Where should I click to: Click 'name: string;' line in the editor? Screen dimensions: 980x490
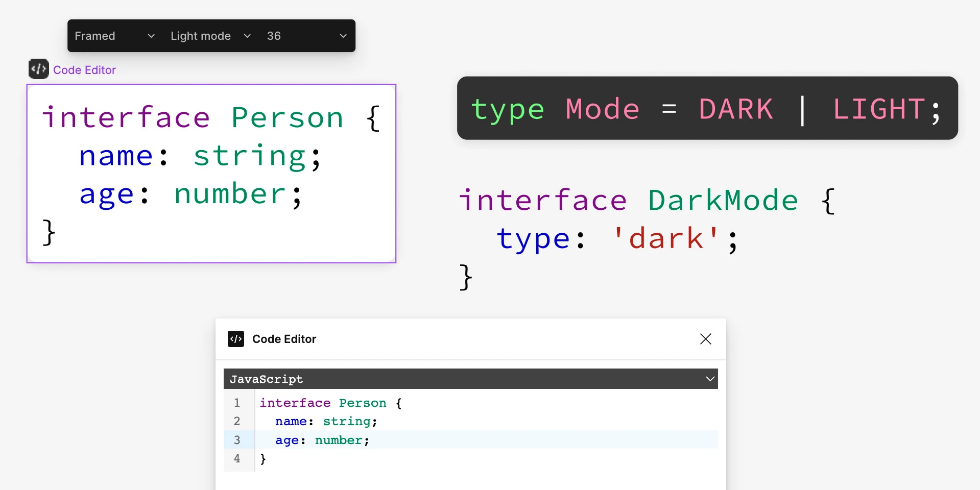(x=326, y=421)
